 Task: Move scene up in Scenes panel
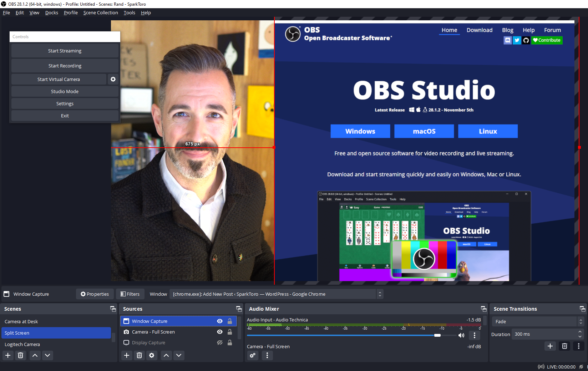(35, 355)
